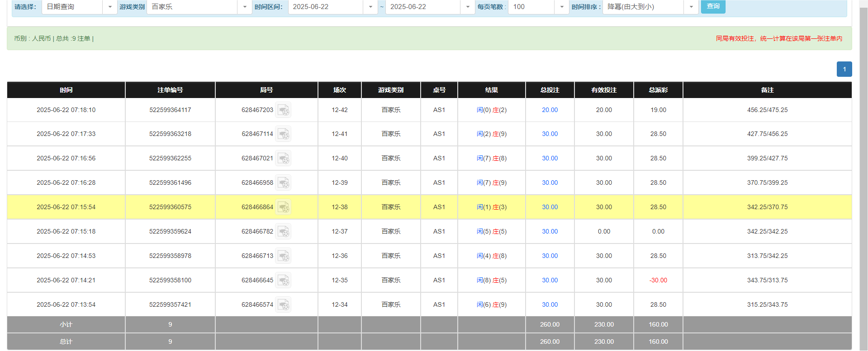Open video replay icon for round 628467203
Screen dimensions: 868x351
283,110
